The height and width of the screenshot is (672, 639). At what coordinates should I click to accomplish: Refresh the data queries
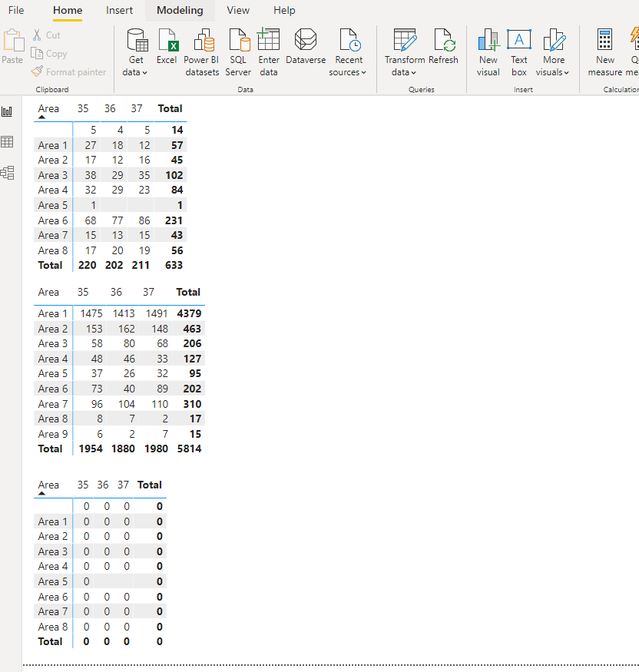pyautogui.click(x=444, y=46)
